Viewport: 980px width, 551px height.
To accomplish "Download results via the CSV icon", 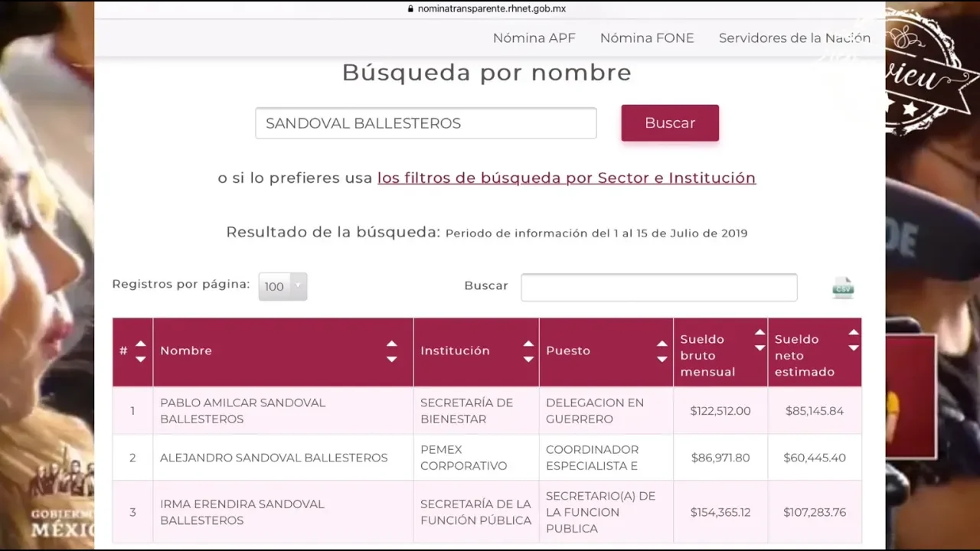I will 843,288.
